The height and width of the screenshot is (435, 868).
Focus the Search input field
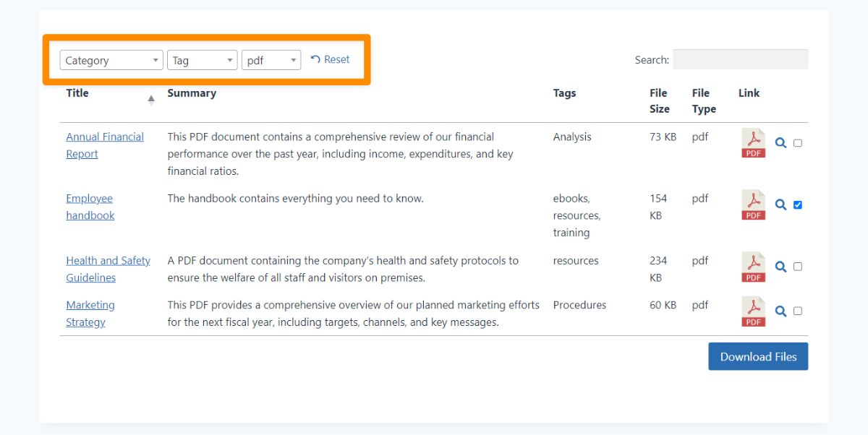(x=740, y=60)
